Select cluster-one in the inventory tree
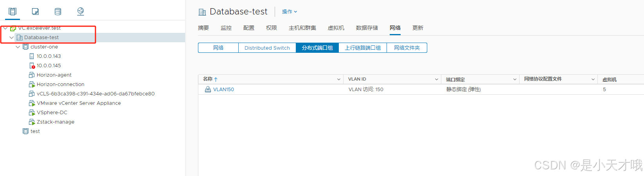This screenshot has width=644, height=176. (44, 47)
